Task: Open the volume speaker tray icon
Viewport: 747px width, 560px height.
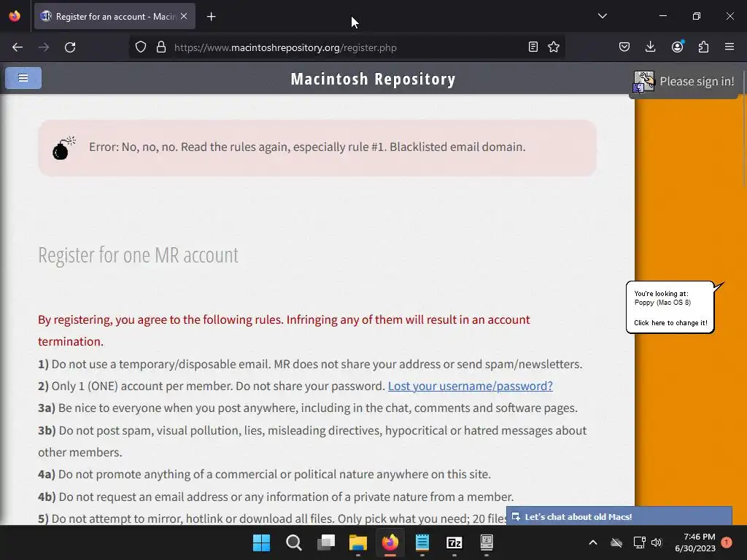Action: tap(657, 542)
